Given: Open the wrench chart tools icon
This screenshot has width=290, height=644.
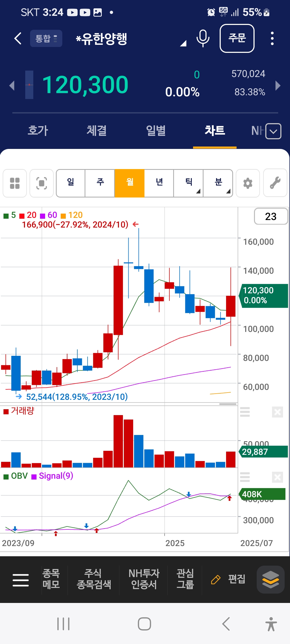Looking at the screenshot, I should tap(275, 183).
